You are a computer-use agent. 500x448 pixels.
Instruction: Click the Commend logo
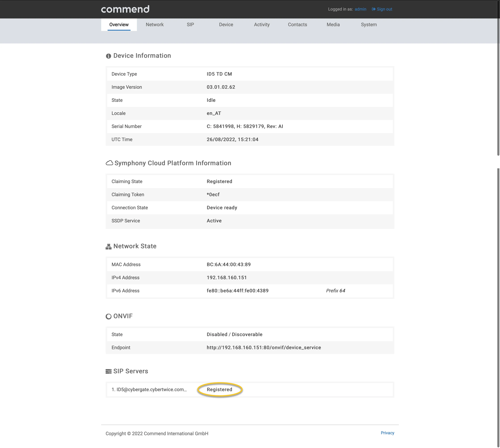coord(125,9)
